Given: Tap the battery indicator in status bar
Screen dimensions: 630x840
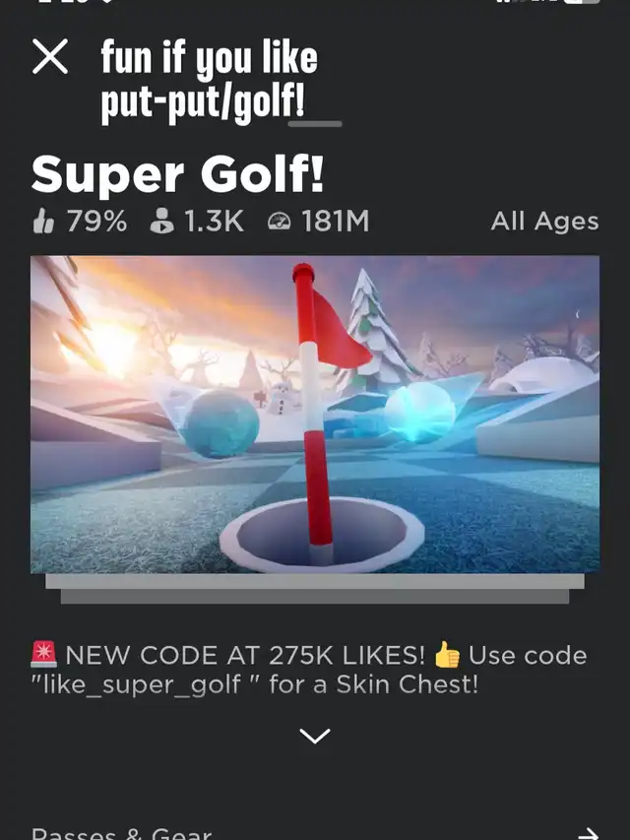Looking at the screenshot, I should coord(583,2).
